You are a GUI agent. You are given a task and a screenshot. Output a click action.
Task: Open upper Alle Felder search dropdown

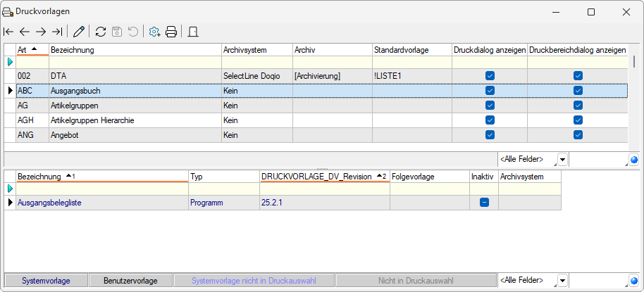563,160
